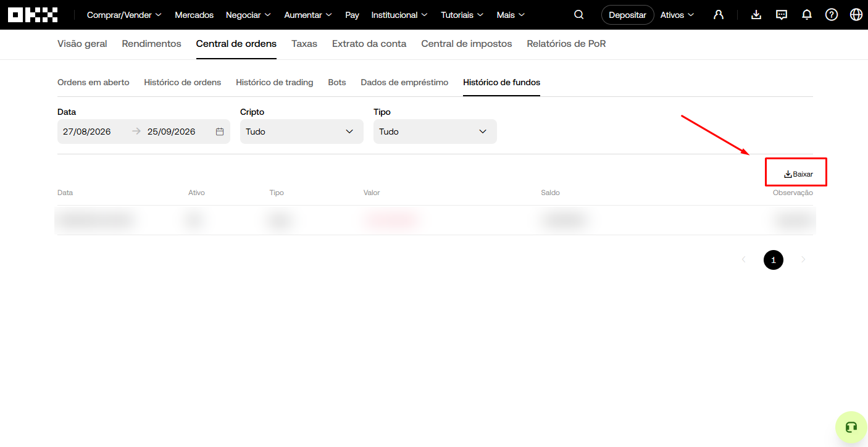Screen dimensions: 868x447
Task: Click the support headset chat button
Action: click(851, 427)
